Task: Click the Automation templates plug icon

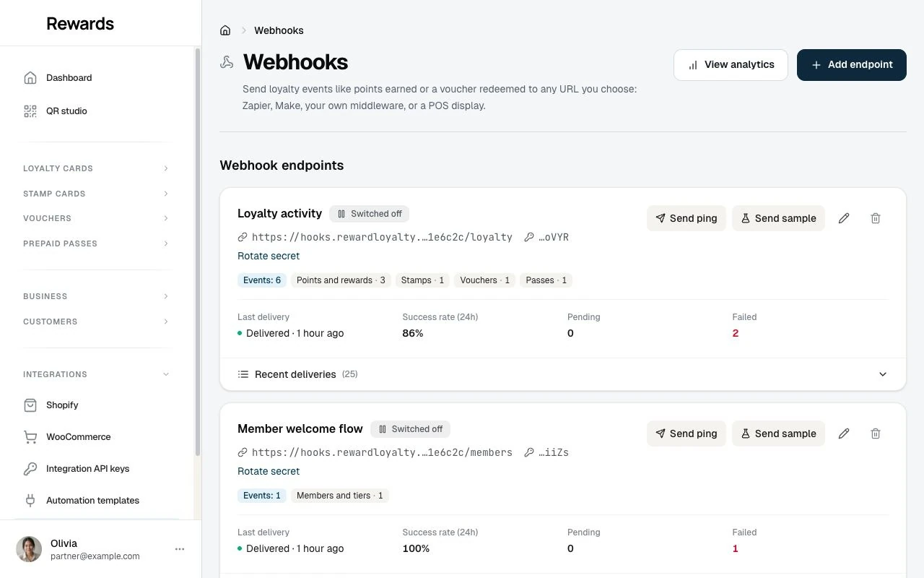Action: point(30,500)
